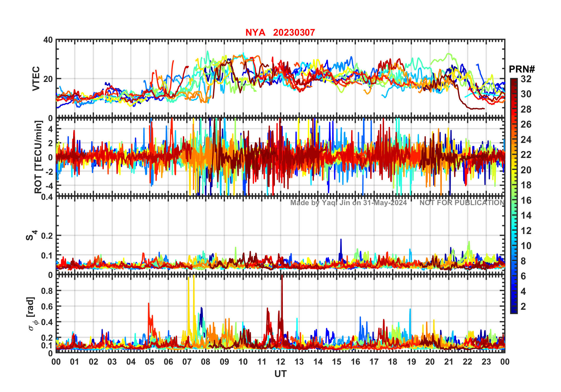561x392 pixels.
Task: Select colorbar tick label 14
Action: click(x=526, y=215)
